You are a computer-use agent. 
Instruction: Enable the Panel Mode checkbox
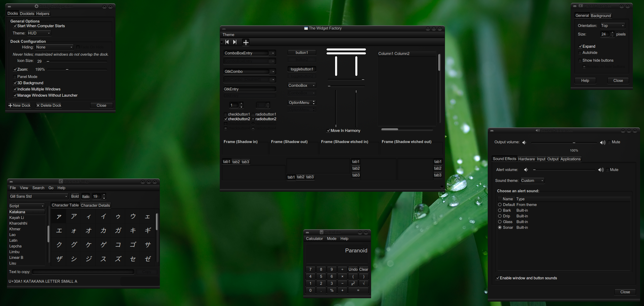pos(15,77)
